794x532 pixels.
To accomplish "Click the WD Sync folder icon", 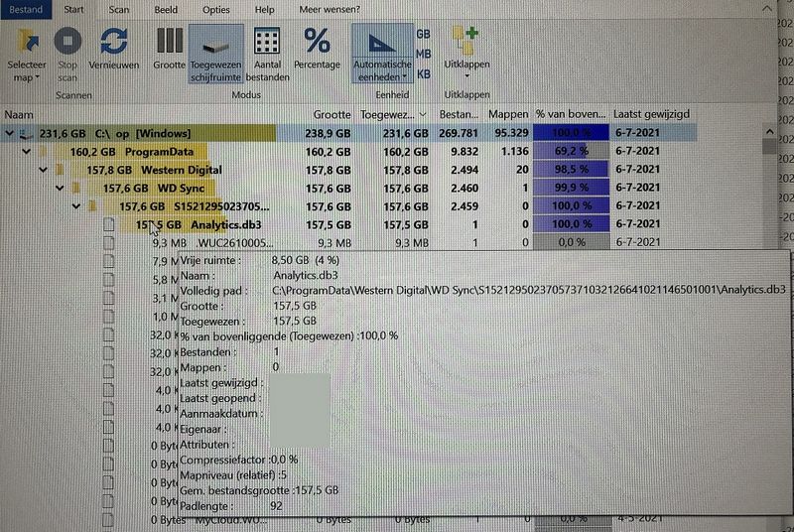I will click(x=76, y=189).
